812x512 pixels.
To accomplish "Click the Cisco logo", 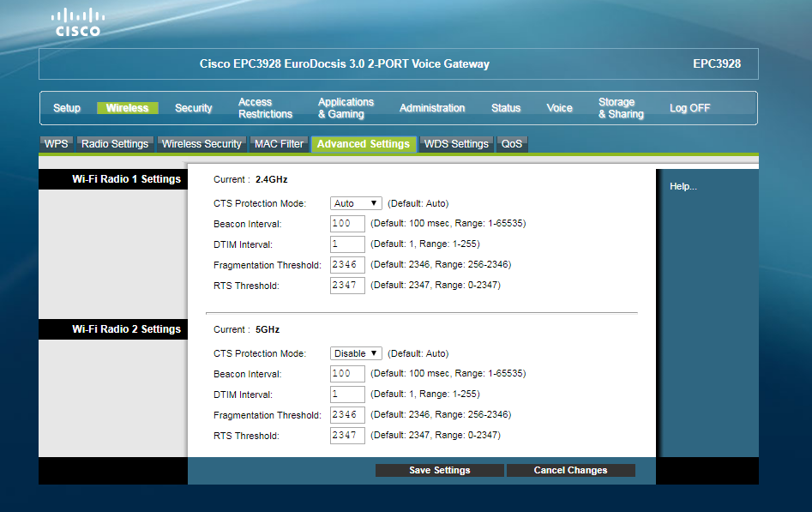I will (77, 23).
